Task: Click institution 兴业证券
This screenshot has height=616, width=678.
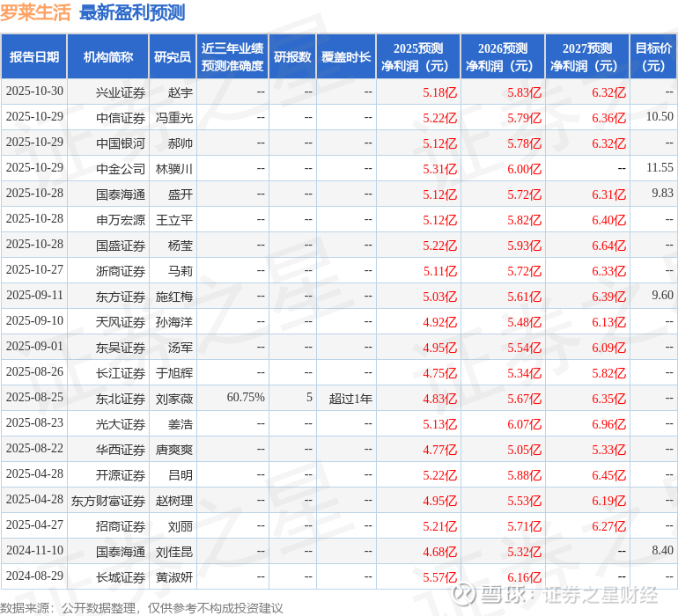Action: 121,92
